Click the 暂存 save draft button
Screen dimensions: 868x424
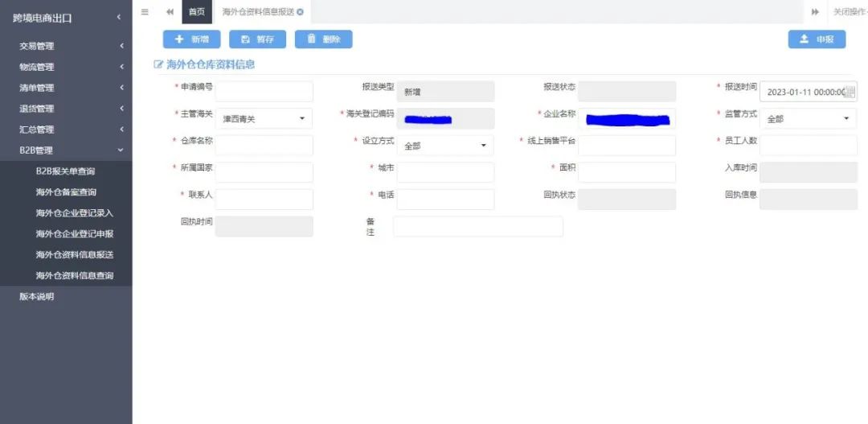(257, 39)
